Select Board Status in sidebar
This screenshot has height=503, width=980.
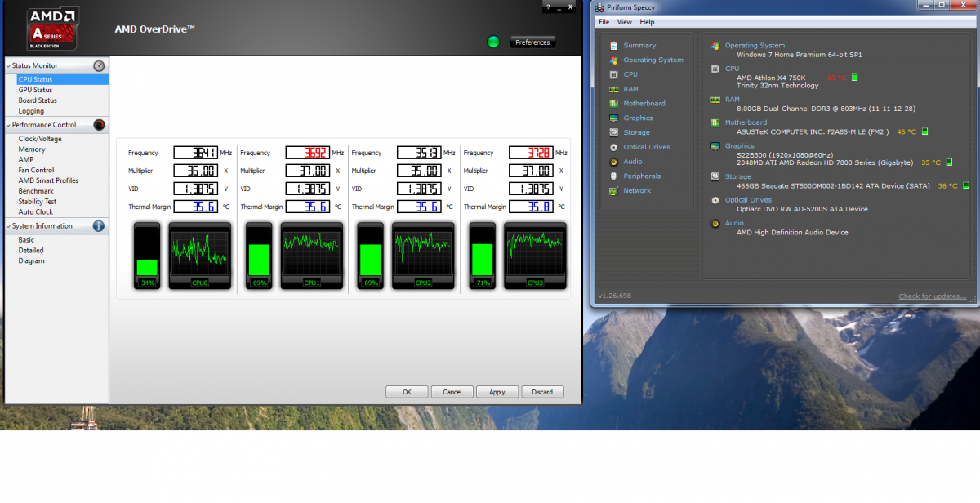[x=38, y=100]
